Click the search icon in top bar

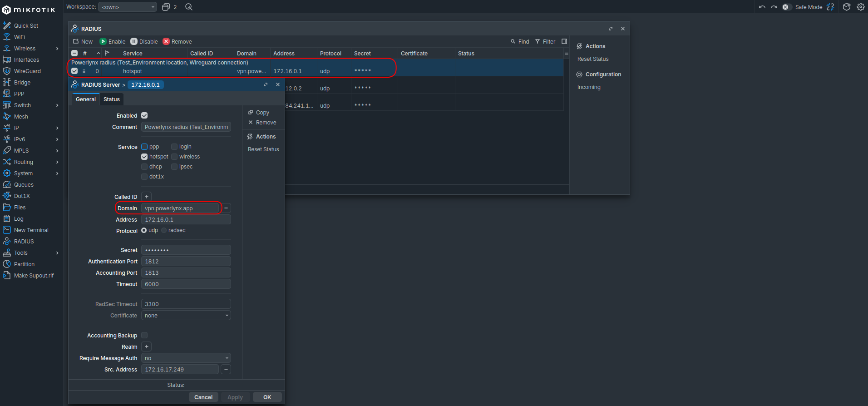coord(189,7)
